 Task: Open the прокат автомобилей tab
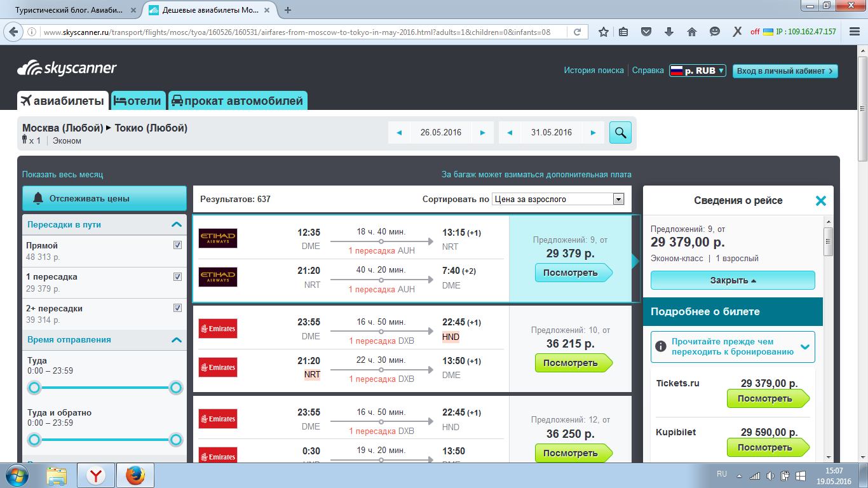click(x=238, y=100)
